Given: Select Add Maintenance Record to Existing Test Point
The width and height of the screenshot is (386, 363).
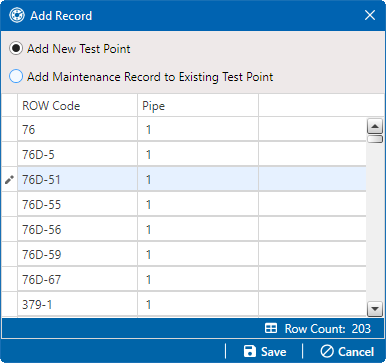Looking at the screenshot, I should coord(16,76).
